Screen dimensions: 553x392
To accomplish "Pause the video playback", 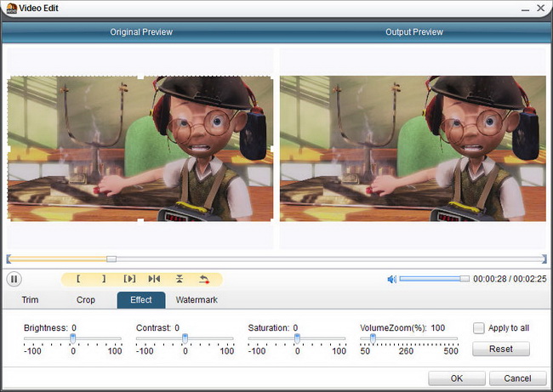I will [x=14, y=279].
